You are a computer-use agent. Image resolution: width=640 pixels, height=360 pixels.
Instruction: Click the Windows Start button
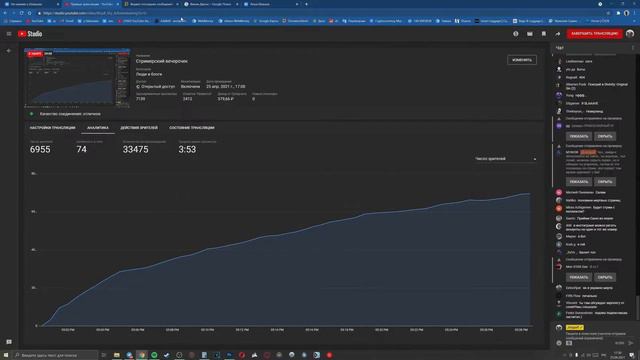pyautogui.click(x=6, y=355)
